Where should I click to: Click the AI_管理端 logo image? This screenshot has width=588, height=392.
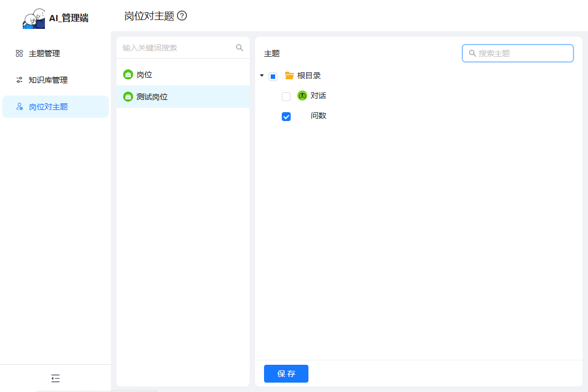tap(34, 18)
